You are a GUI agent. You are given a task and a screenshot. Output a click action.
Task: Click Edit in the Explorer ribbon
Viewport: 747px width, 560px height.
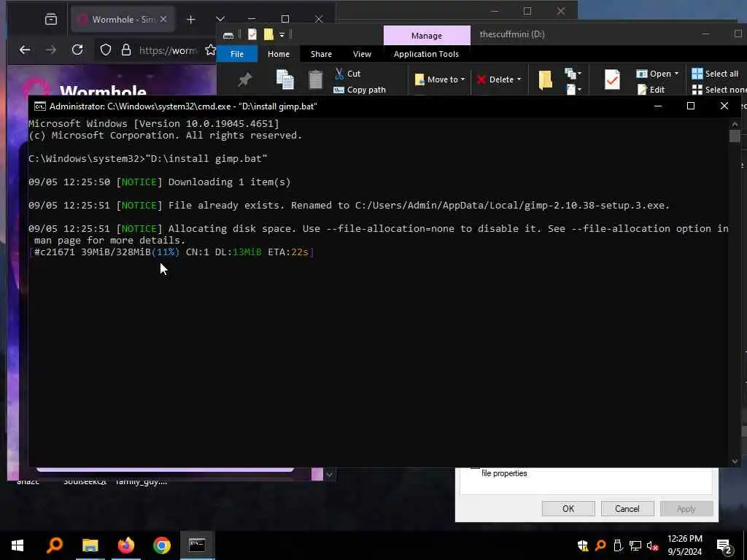click(651, 90)
